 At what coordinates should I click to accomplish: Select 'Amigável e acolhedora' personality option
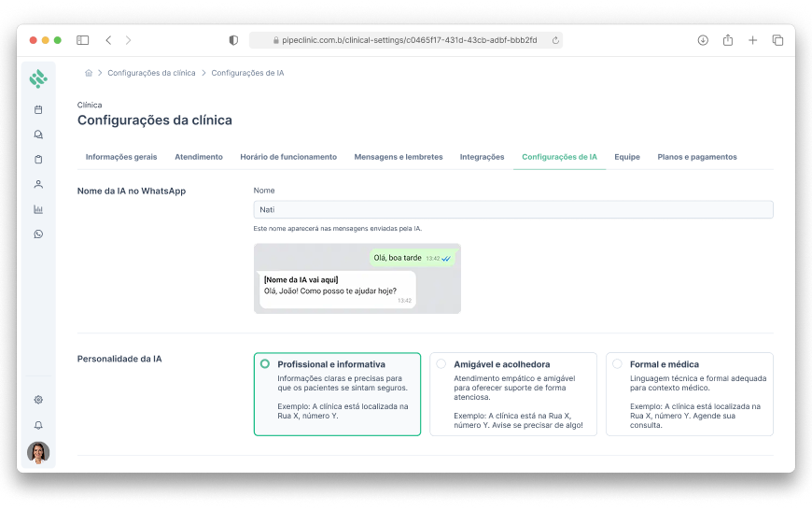[512, 393]
